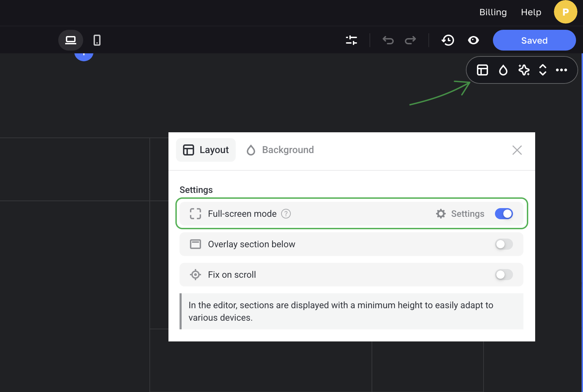Undo the last change
The image size is (583, 392).
[x=388, y=40]
